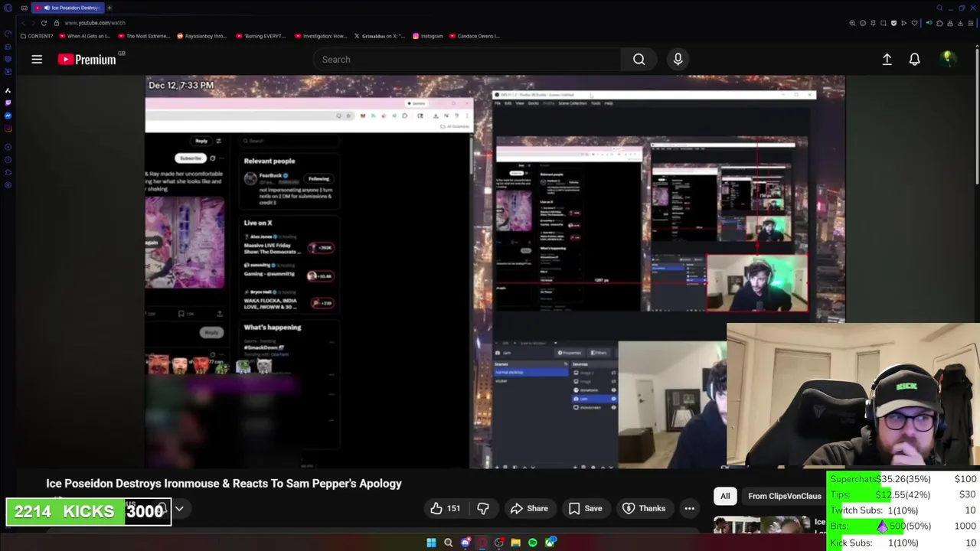Click the video title Ice Poseidon Destroys Ironmouse
Image resolution: width=980 pixels, height=551 pixels.
tap(224, 484)
